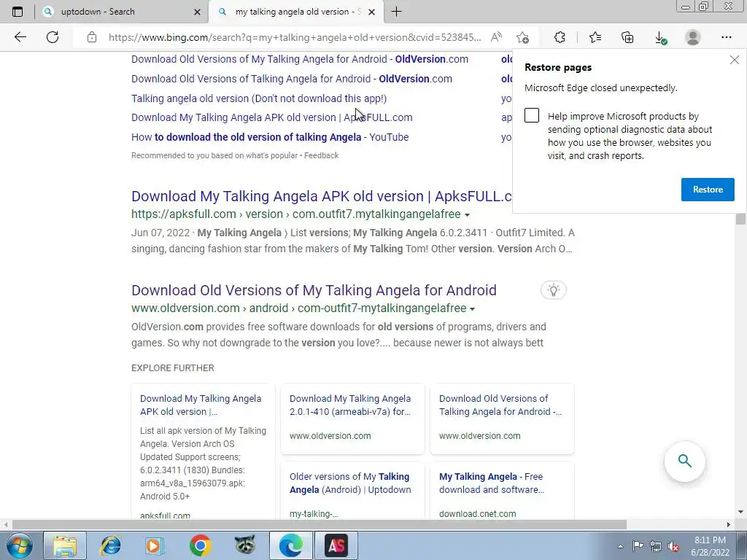This screenshot has width=747, height=560.
Task: Click the vertical scrollbar down arrow
Action: (740, 513)
